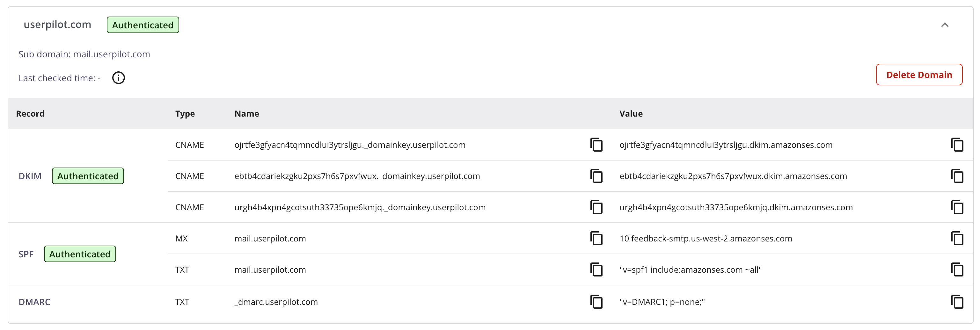980x330 pixels.
Task: Copy name ebtb4cdariekz..._domainkey.userpilot.com
Action: [x=596, y=176]
